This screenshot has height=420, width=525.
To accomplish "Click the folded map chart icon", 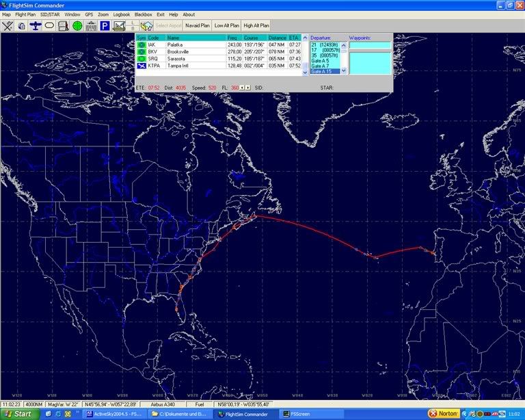I will (147, 25).
